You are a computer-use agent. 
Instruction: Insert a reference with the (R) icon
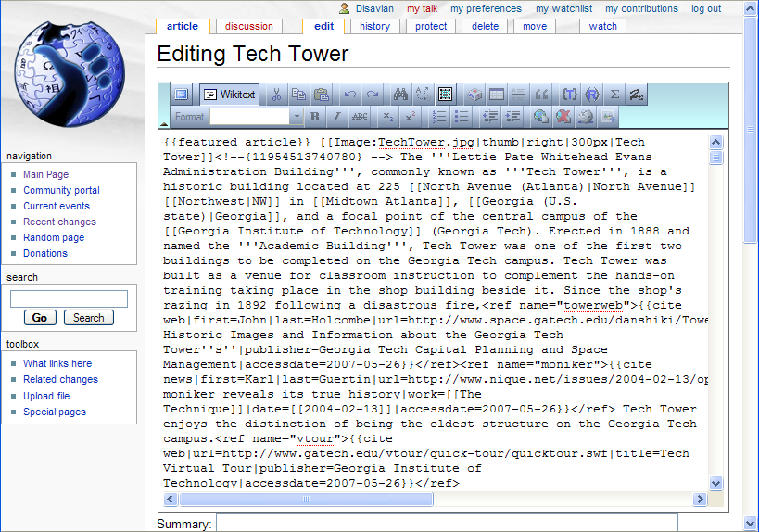592,95
